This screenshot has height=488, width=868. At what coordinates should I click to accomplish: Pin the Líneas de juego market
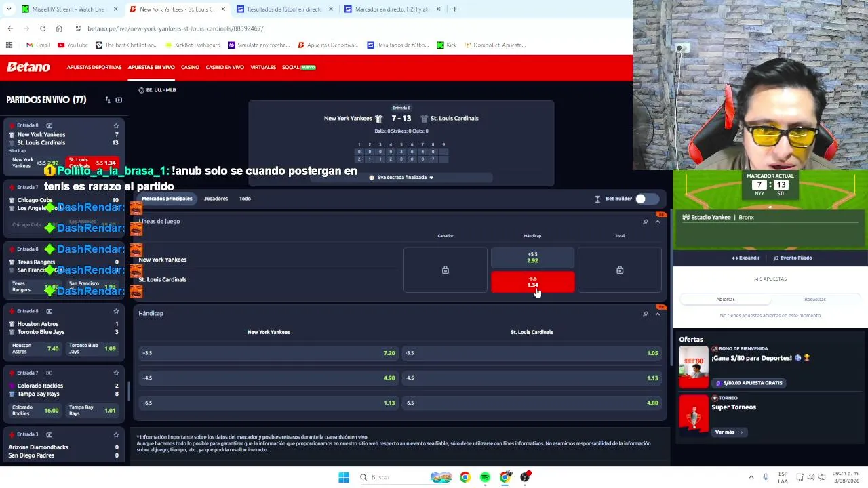(646, 222)
